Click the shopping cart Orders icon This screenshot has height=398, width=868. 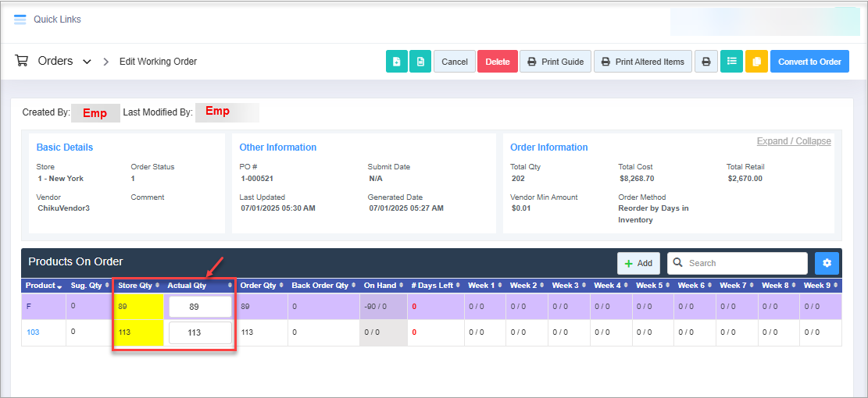point(22,61)
